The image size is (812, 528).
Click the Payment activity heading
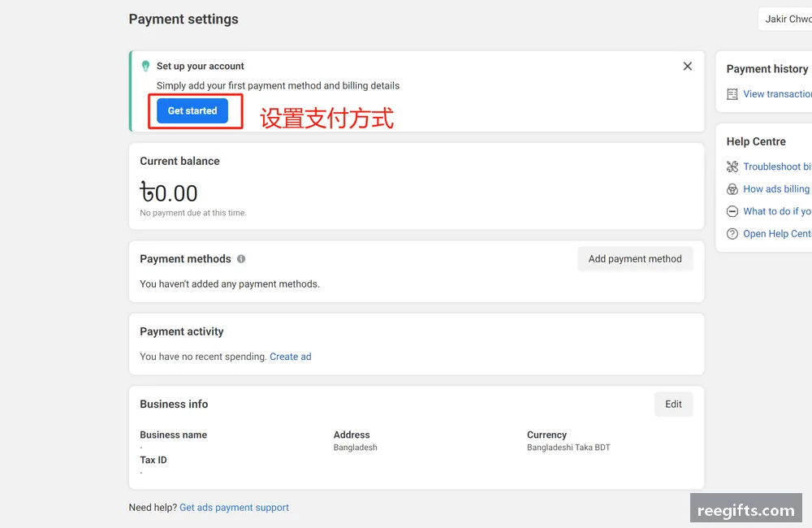(182, 331)
